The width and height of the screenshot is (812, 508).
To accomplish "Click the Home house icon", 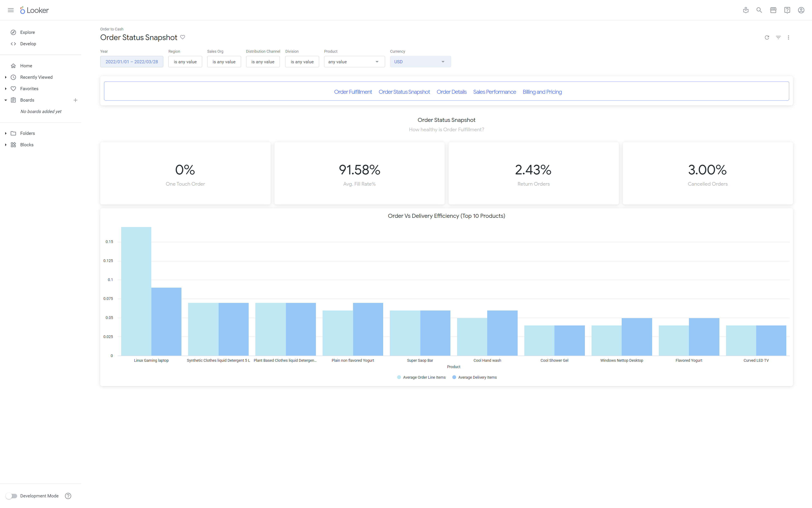I will [13, 66].
